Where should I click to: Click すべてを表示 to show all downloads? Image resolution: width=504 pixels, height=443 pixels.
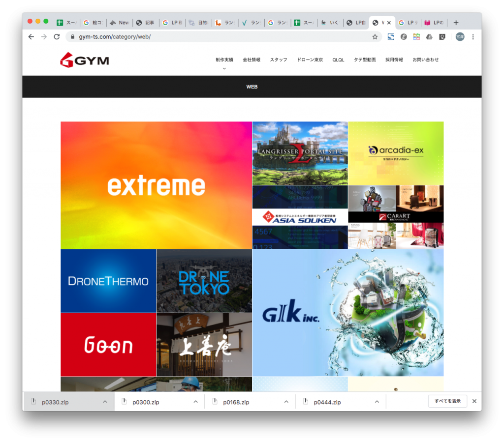[447, 401]
